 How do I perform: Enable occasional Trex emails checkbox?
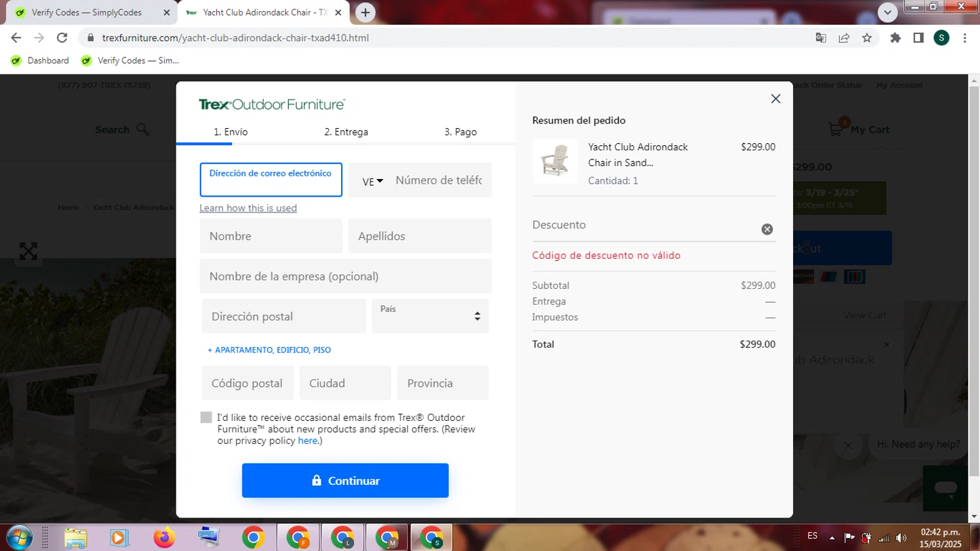coord(206,417)
